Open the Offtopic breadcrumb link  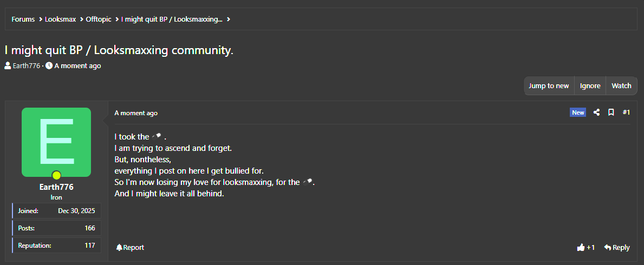[99, 19]
